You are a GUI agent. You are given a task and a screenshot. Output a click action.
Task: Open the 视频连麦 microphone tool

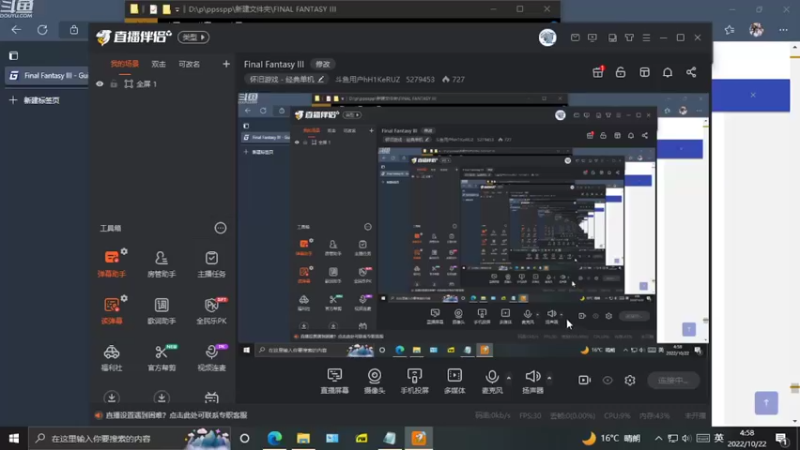[x=211, y=357]
